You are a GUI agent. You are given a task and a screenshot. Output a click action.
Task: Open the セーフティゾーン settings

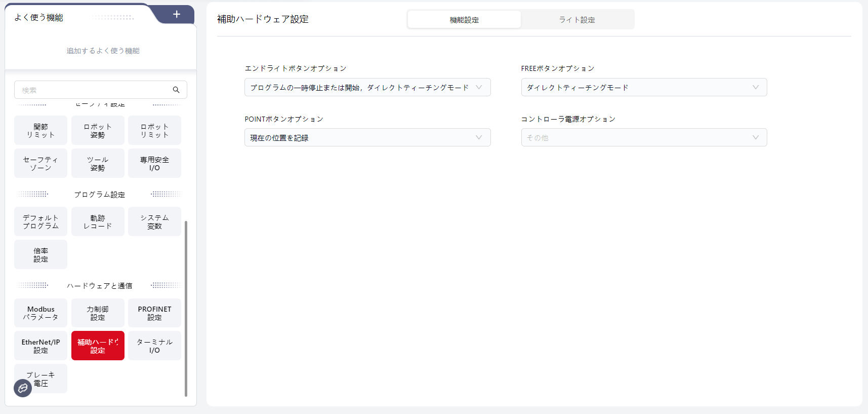(40, 164)
